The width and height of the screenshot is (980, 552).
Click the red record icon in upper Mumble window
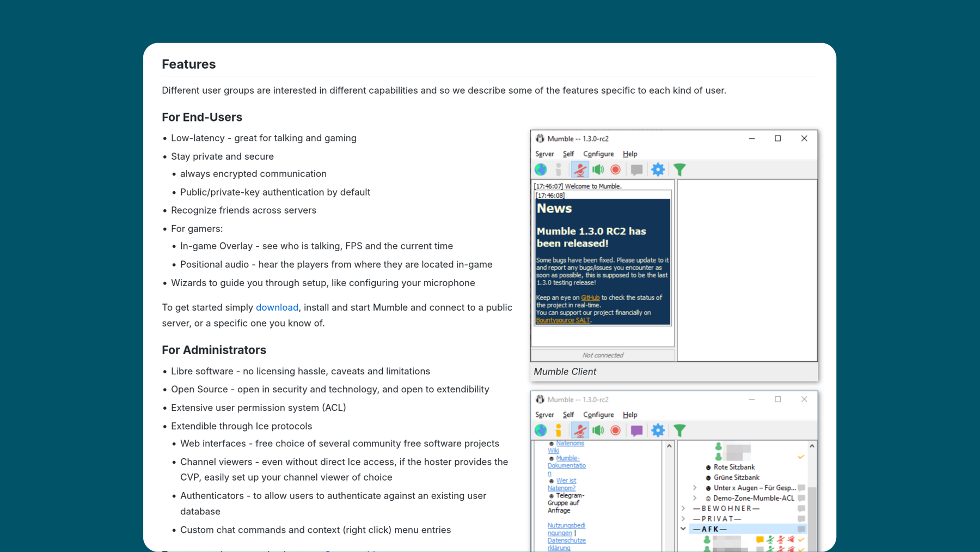[x=616, y=169]
